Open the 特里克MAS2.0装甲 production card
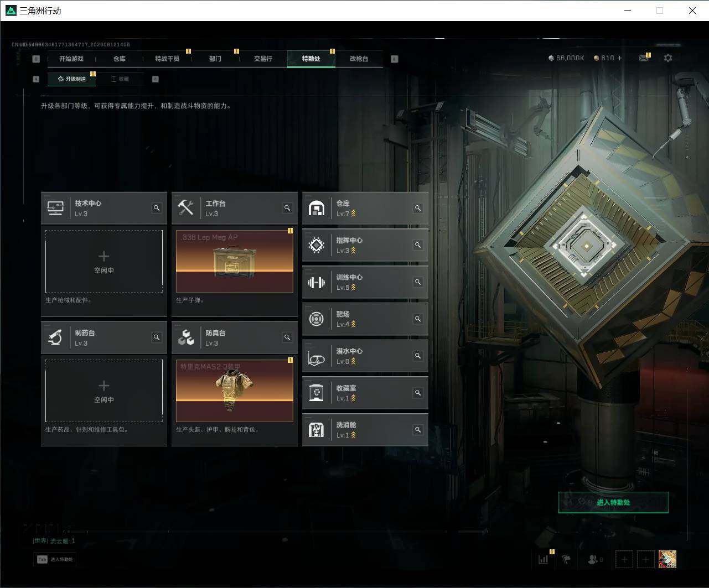Image resolution: width=709 pixels, height=588 pixels. [235, 391]
